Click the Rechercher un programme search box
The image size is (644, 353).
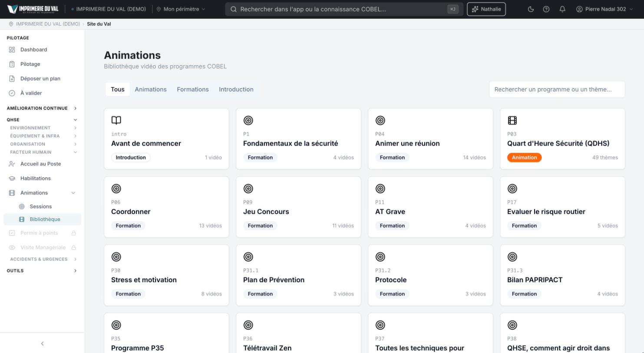click(557, 90)
